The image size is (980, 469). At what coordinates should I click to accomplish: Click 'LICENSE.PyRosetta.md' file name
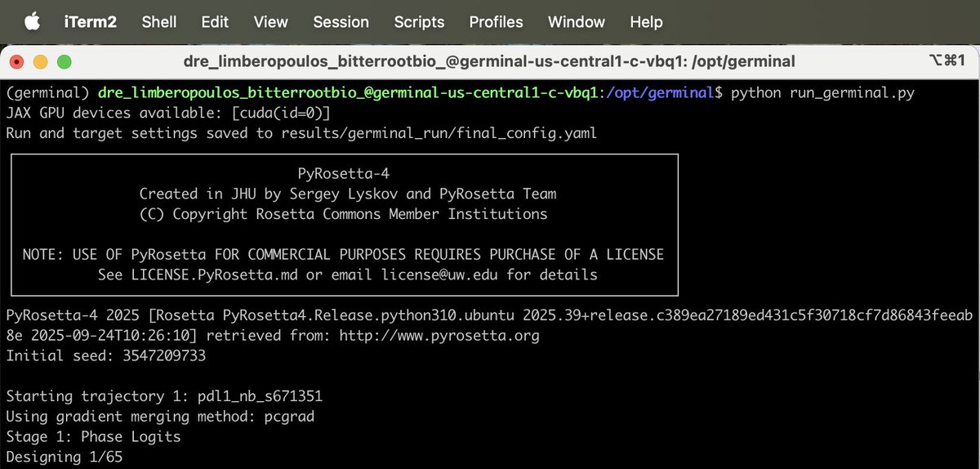click(213, 275)
